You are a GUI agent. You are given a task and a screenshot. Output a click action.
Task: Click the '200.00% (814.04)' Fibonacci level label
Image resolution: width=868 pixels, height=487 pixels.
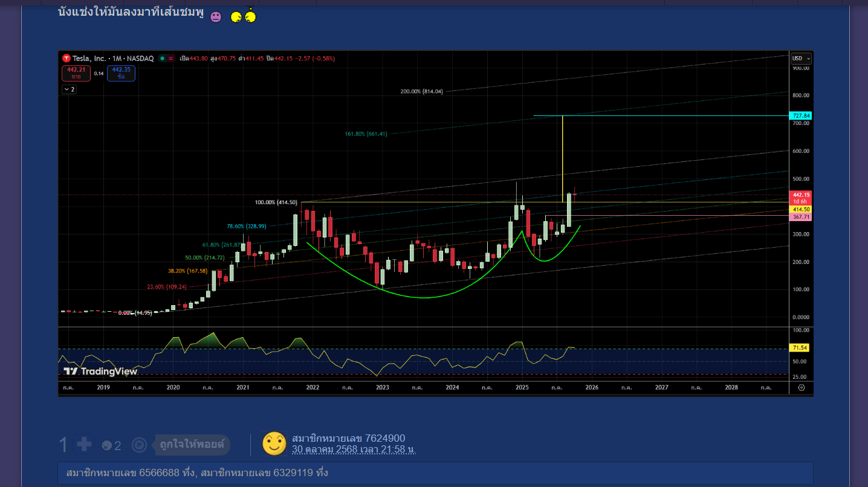(x=421, y=92)
